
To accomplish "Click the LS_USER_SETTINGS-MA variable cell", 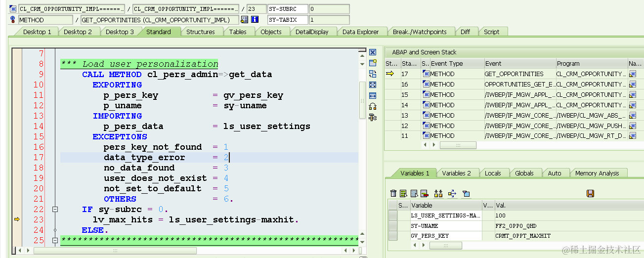I will (445, 215).
